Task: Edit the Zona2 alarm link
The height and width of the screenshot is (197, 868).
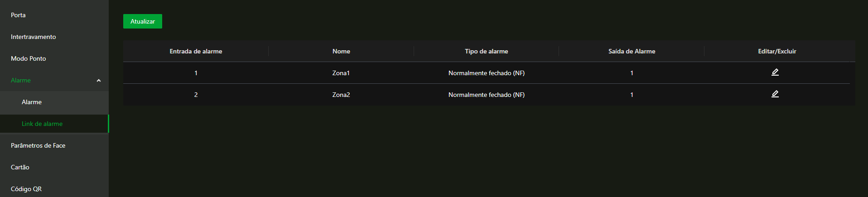Action: (x=775, y=94)
